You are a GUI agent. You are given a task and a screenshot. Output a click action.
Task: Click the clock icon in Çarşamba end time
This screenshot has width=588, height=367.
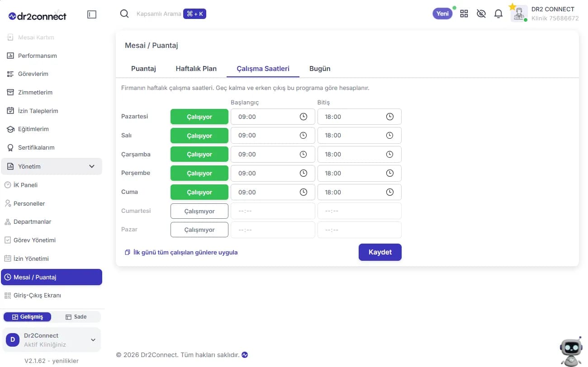coord(390,154)
